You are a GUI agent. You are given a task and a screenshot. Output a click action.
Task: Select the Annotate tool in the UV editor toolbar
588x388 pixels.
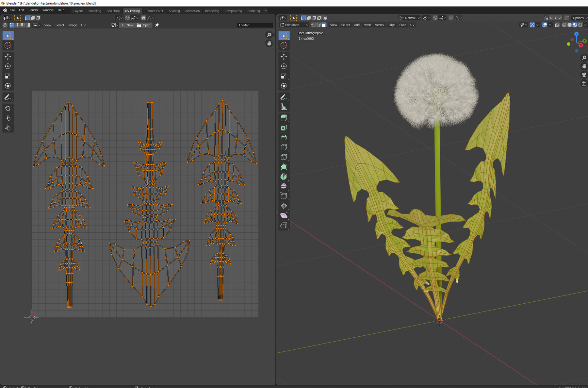click(8, 97)
